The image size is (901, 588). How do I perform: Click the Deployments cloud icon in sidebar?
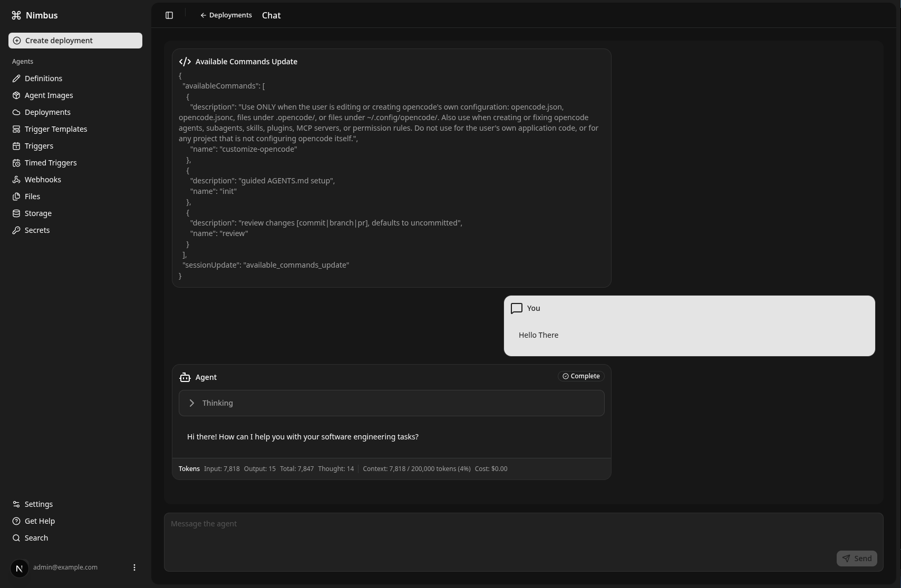(16, 112)
